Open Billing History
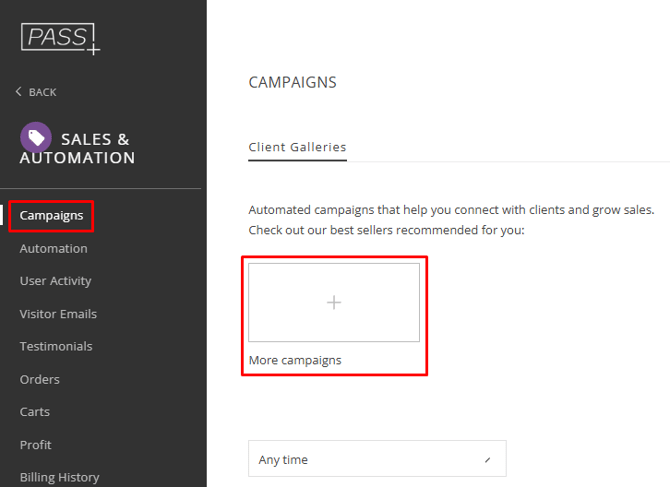 point(59,477)
